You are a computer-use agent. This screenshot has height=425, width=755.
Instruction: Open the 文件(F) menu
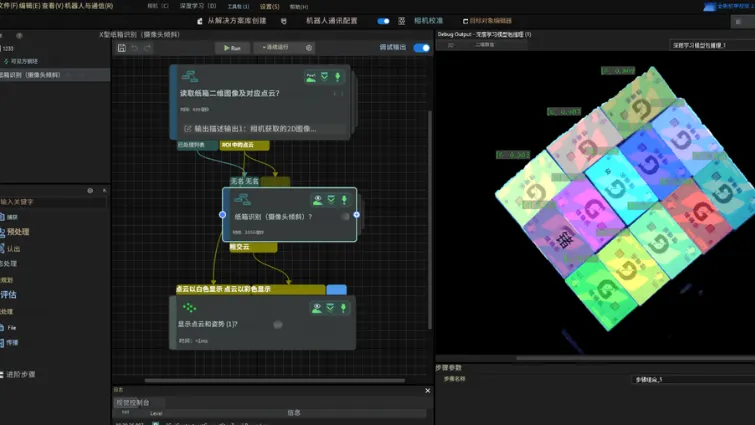pos(10,6)
